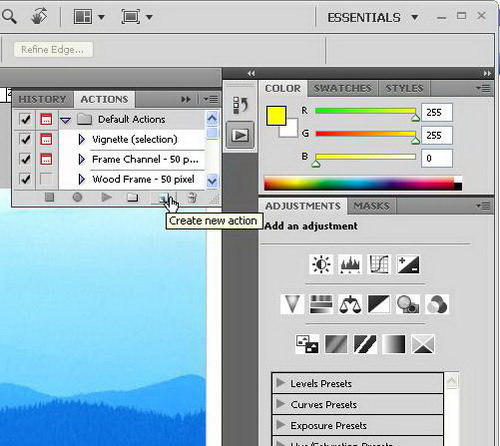Expand the Frame Channel action

pos(81,159)
